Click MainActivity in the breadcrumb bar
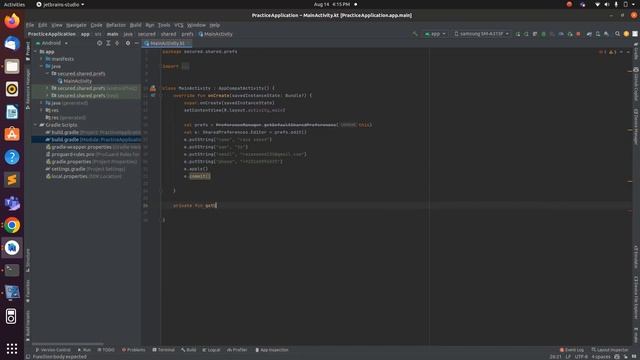This screenshot has width=640, height=360. tap(216, 34)
